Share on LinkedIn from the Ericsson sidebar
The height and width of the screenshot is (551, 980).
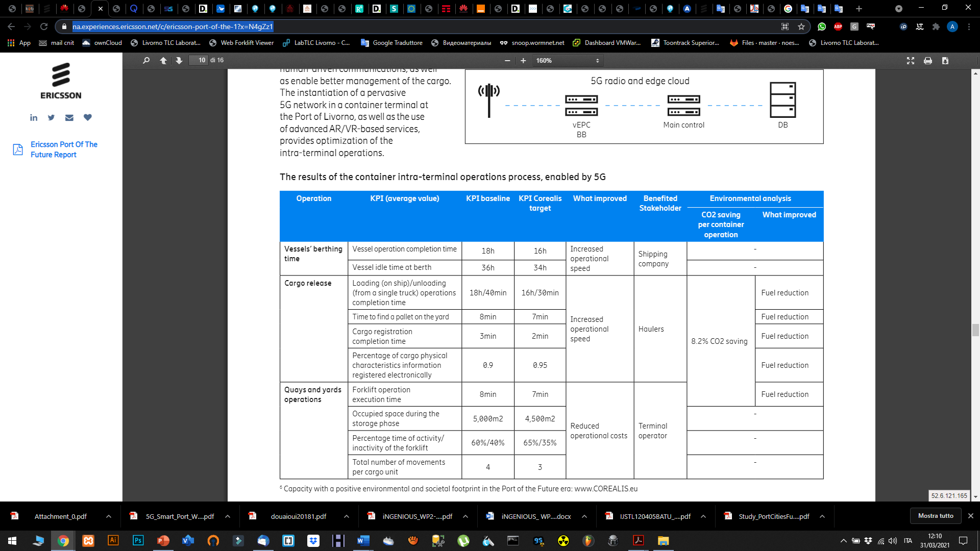click(34, 118)
